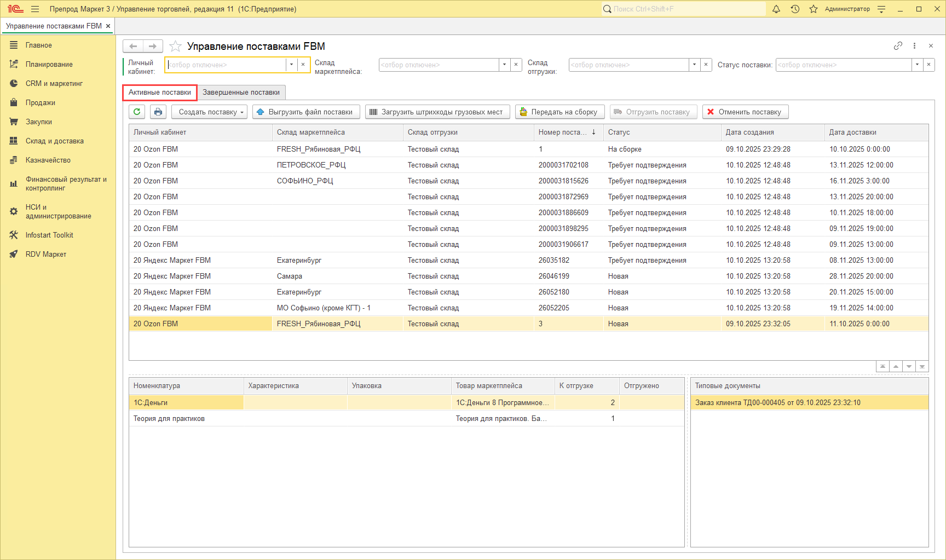Image resolution: width=946 pixels, height=560 pixels.
Task: Select supply row number 2000031702108
Action: [x=563, y=165]
